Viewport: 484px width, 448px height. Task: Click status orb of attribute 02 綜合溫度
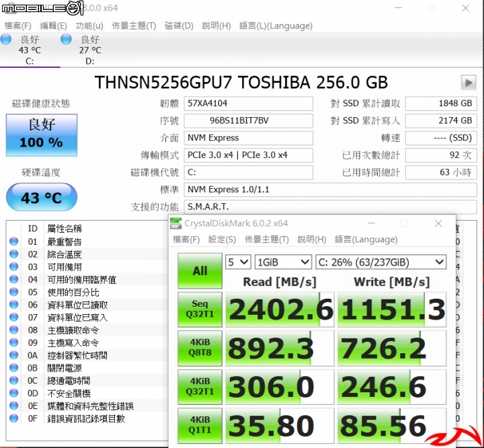[x=14, y=254]
